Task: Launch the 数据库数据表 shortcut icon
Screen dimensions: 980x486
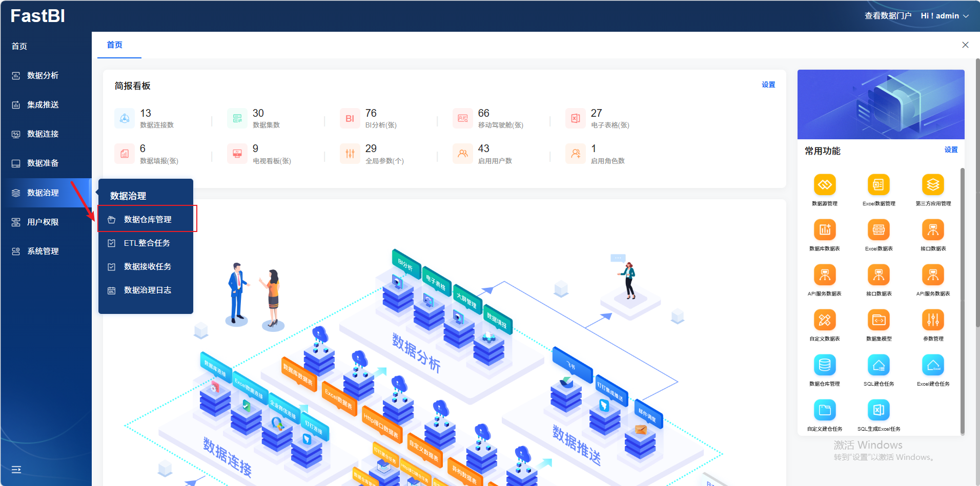Action: point(824,230)
